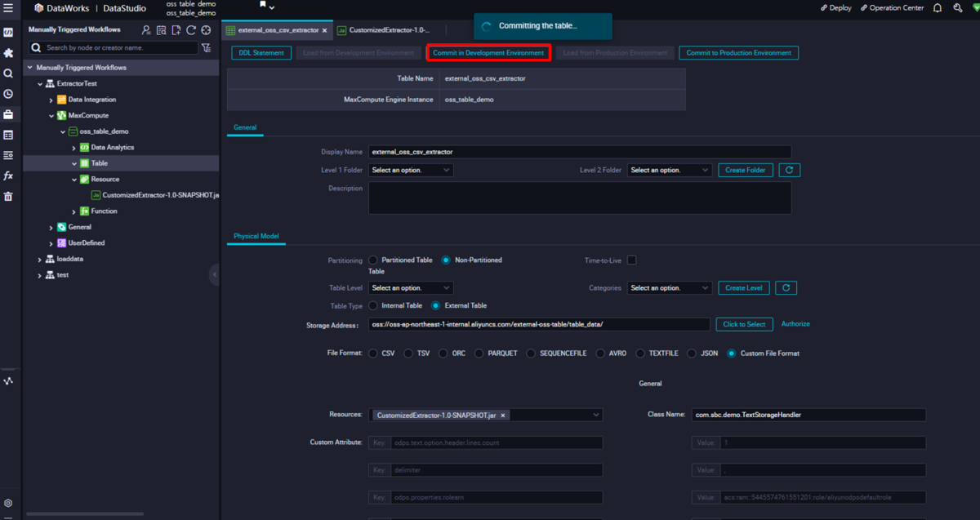Image resolution: width=980 pixels, height=520 pixels.
Task: Select Internal Table radio button
Action: click(373, 305)
